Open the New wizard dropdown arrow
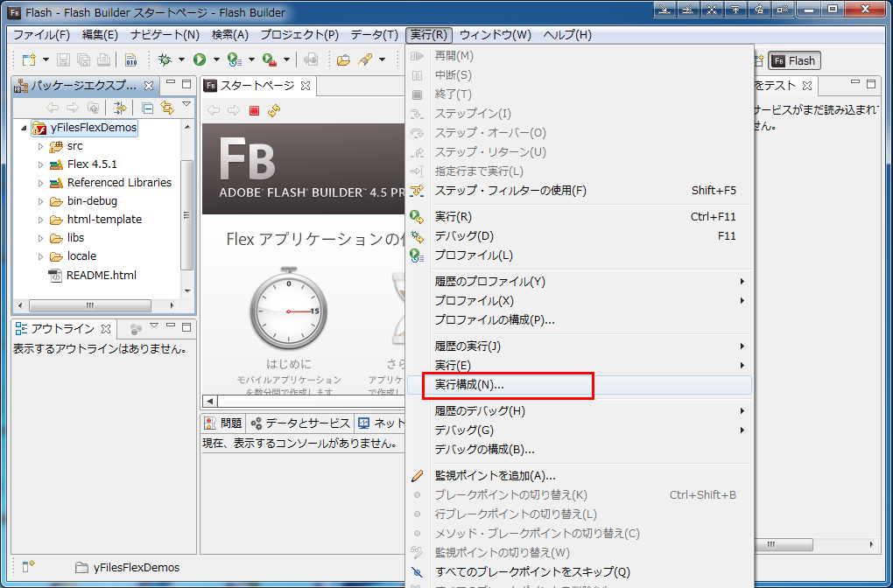 (46, 59)
